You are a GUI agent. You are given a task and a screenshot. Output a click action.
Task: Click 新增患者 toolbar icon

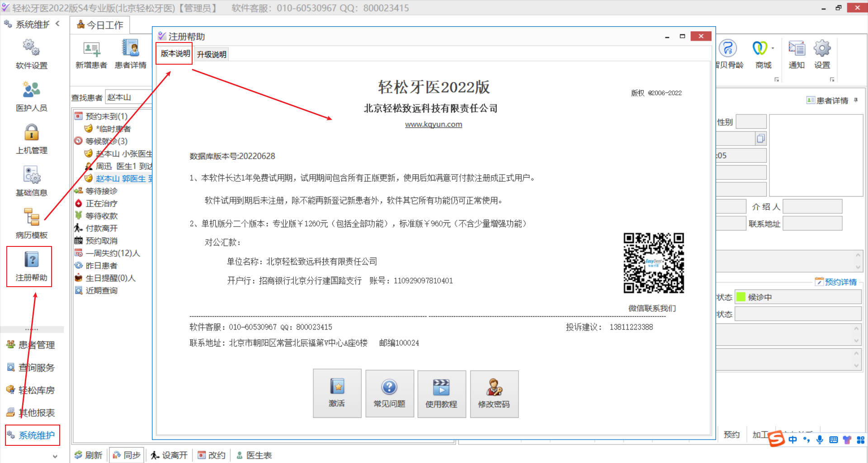pyautogui.click(x=91, y=54)
